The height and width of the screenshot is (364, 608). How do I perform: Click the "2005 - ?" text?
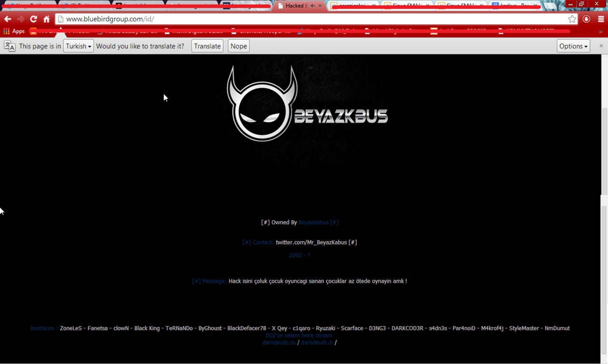click(x=299, y=255)
